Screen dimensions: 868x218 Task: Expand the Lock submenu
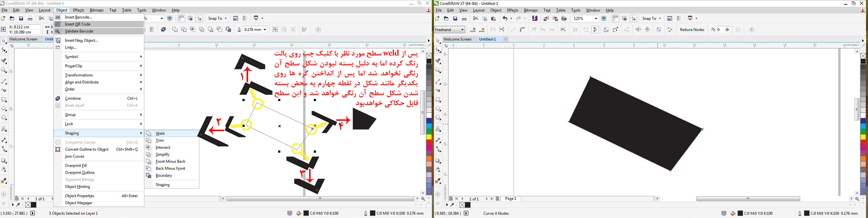point(99,124)
